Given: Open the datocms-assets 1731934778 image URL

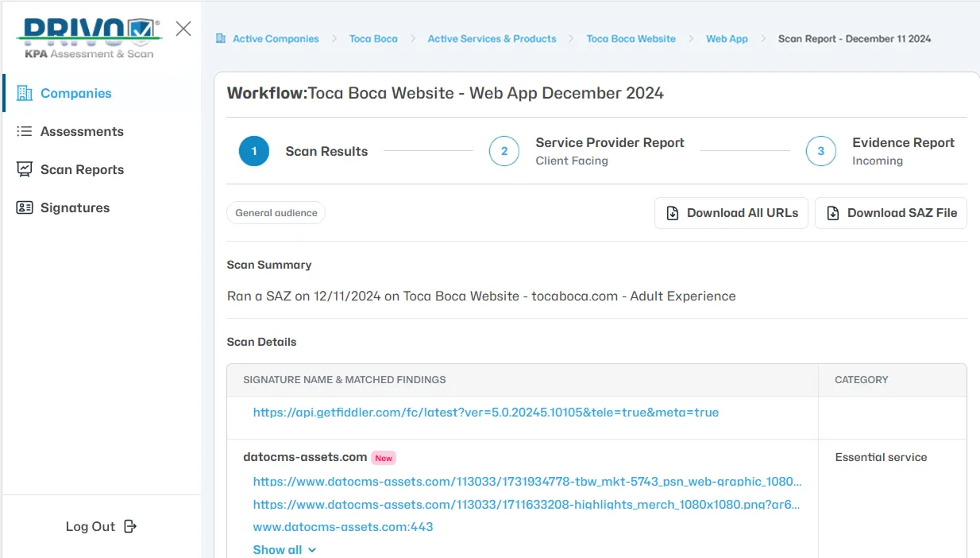Looking at the screenshot, I should 527,481.
